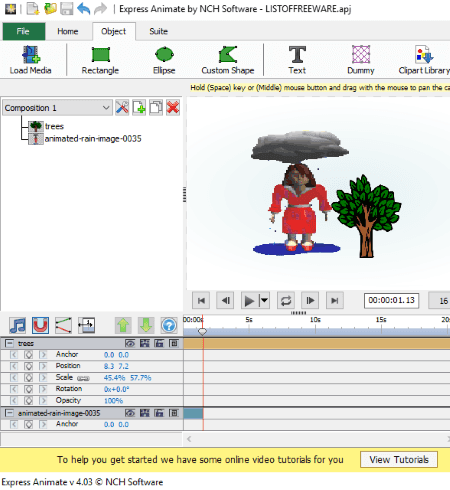Move layer up with green up arrow
The image size is (450, 490).
coord(123,325)
